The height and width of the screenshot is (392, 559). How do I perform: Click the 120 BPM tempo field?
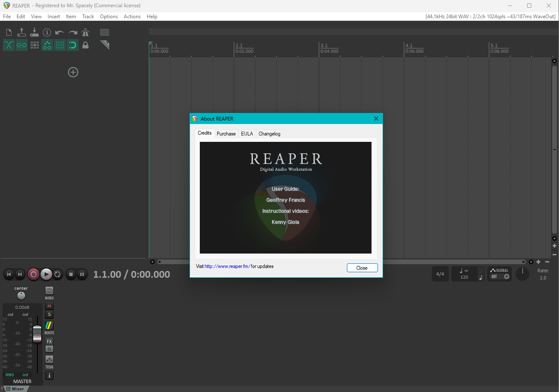tap(464, 277)
